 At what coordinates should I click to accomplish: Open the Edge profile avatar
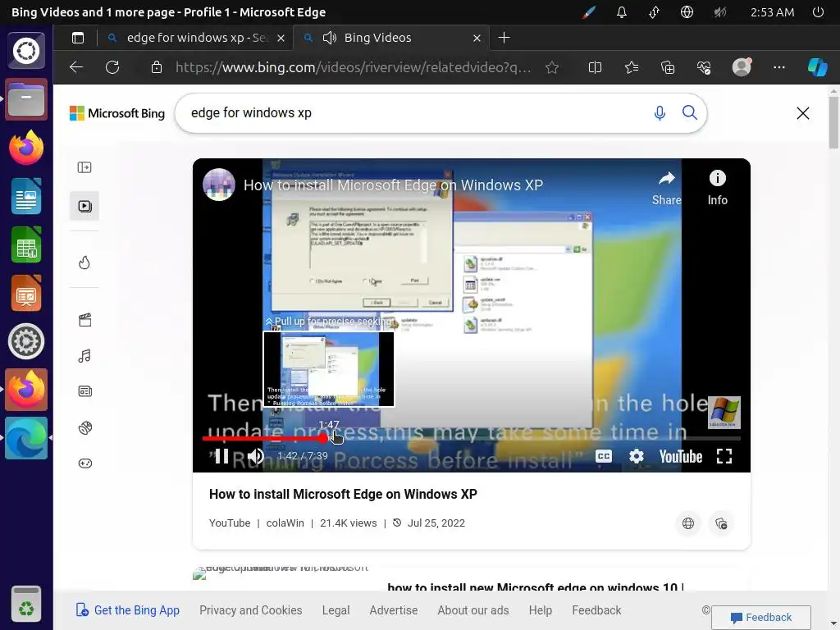(x=742, y=67)
